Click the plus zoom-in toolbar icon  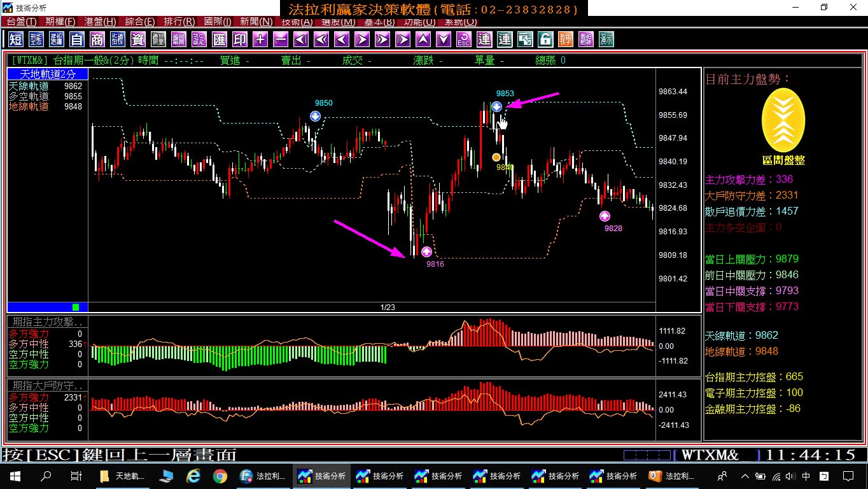coord(260,39)
